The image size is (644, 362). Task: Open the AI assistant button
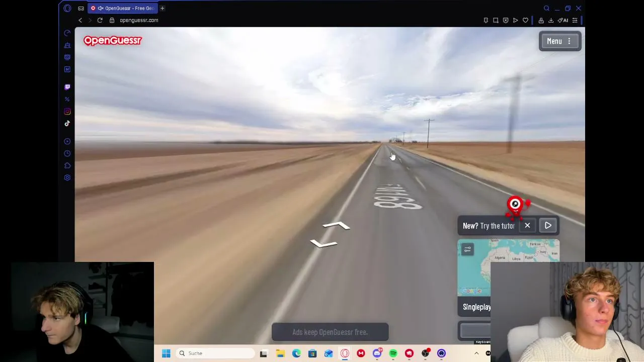563,20
